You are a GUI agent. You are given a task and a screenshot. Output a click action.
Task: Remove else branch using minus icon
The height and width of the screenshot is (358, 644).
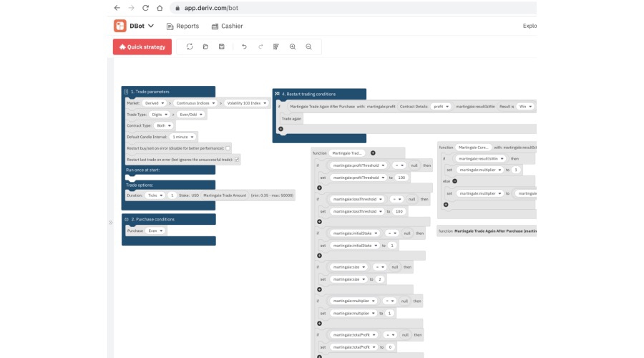tap(454, 181)
